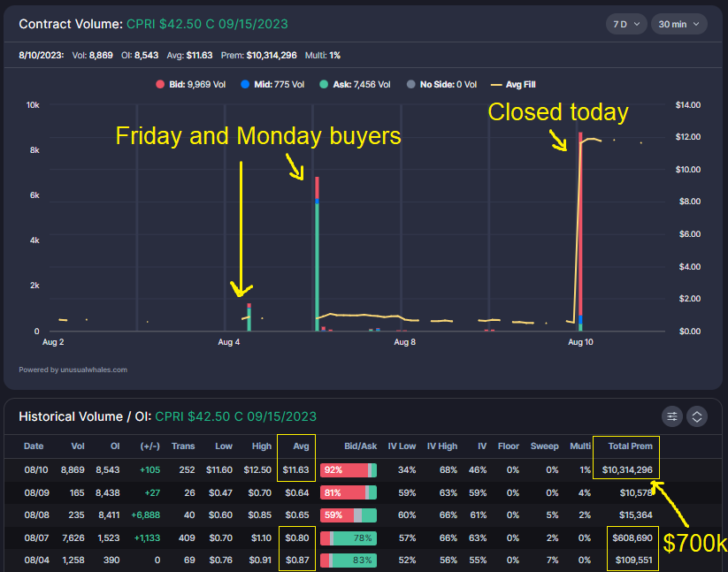Click the 83% bid/ask bar for 08/04
This screenshot has width=728, height=572.
pyautogui.click(x=349, y=561)
